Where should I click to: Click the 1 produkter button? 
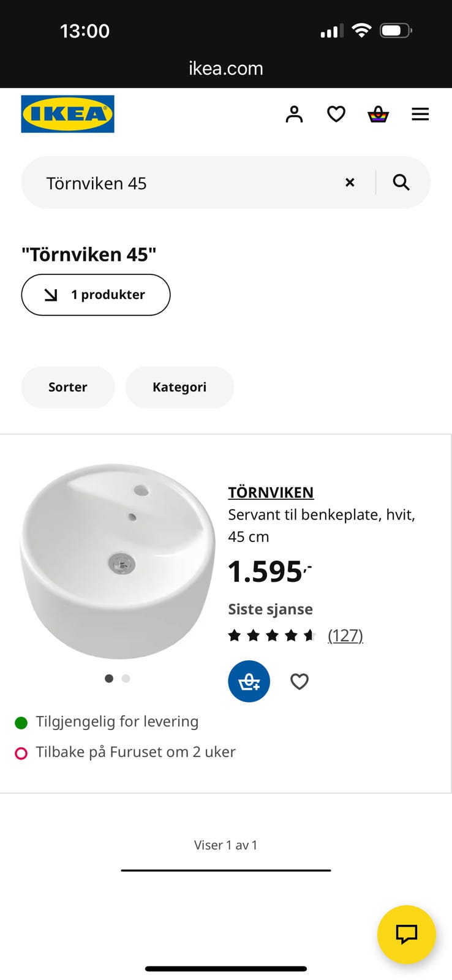[96, 295]
